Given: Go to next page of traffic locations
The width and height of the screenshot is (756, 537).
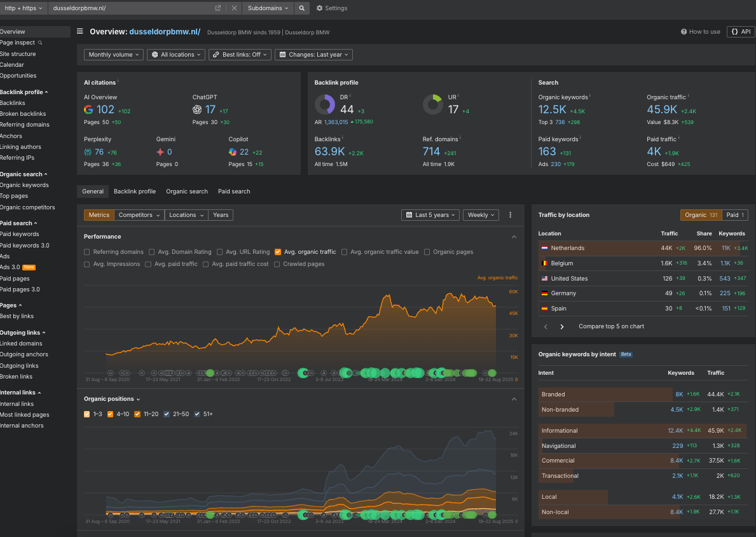Looking at the screenshot, I should (561, 326).
